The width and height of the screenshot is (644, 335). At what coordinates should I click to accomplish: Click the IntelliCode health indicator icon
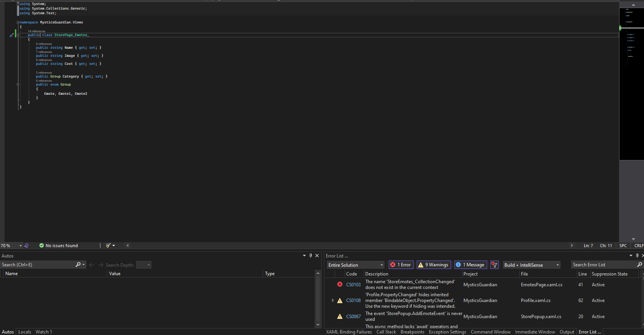pyautogui.click(x=26, y=246)
